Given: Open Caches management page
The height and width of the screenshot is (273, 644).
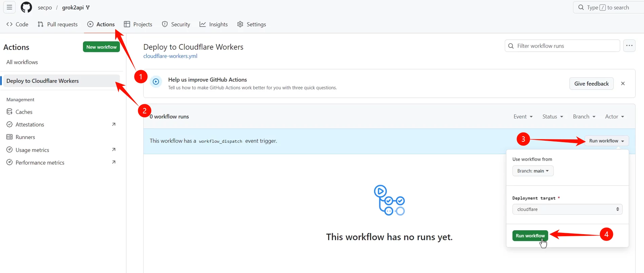Looking at the screenshot, I should [x=24, y=112].
